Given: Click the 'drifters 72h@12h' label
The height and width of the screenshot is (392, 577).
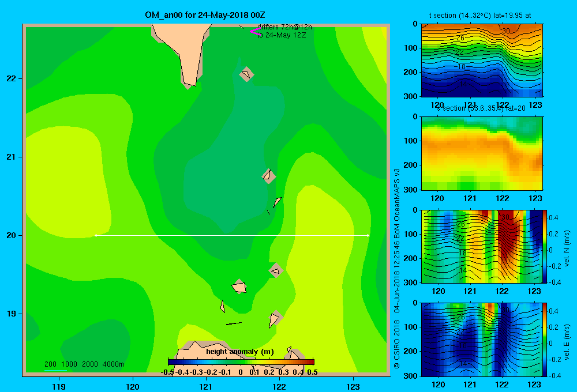Looking at the screenshot, I should click(x=285, y=27).
